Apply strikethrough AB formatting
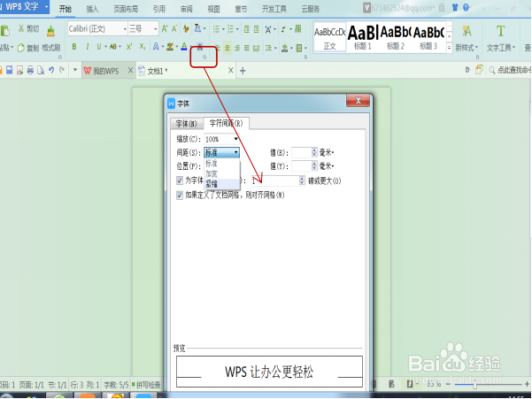The height and width of the screenshot is (399, 532). [113, 47]
